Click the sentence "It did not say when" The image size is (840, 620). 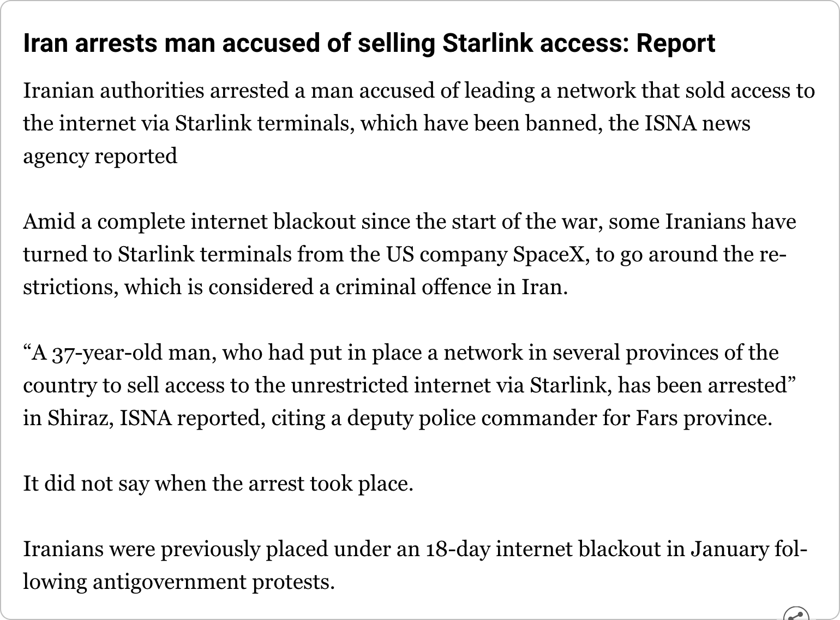click(218, 483)
